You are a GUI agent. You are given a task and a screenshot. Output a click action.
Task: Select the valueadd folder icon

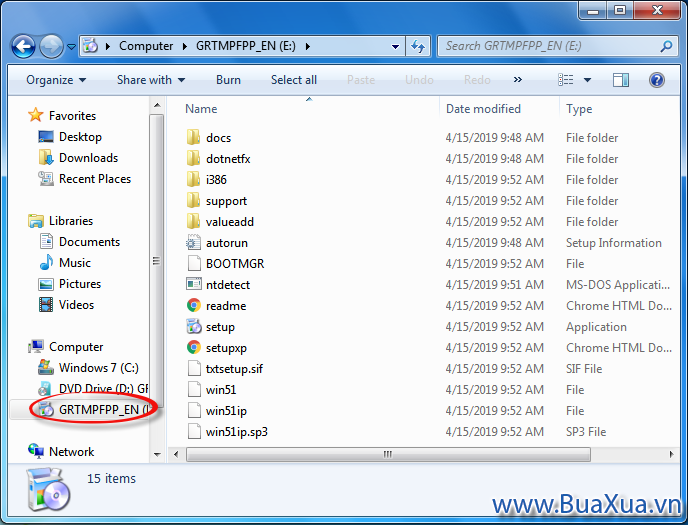point(193,221)
